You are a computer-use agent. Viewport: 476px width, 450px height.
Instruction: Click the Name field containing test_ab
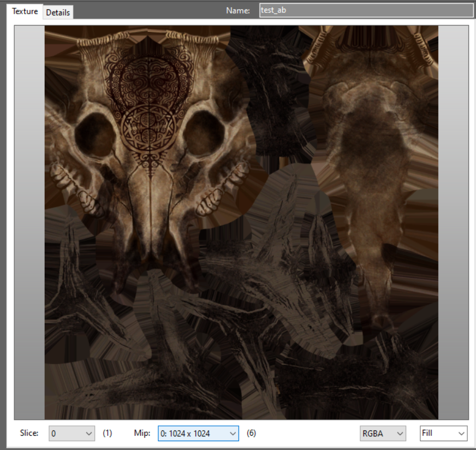coord(366,10)
